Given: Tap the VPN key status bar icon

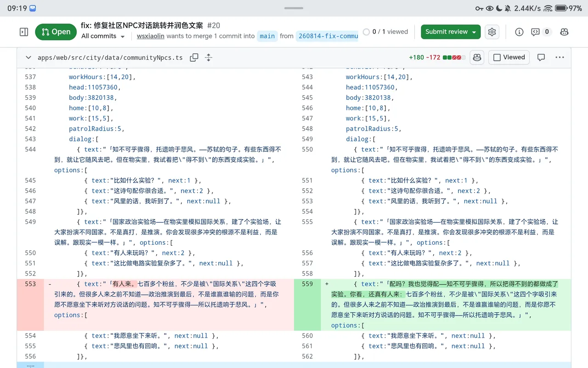Looking at the screenshot, I should tap(479, 8).
